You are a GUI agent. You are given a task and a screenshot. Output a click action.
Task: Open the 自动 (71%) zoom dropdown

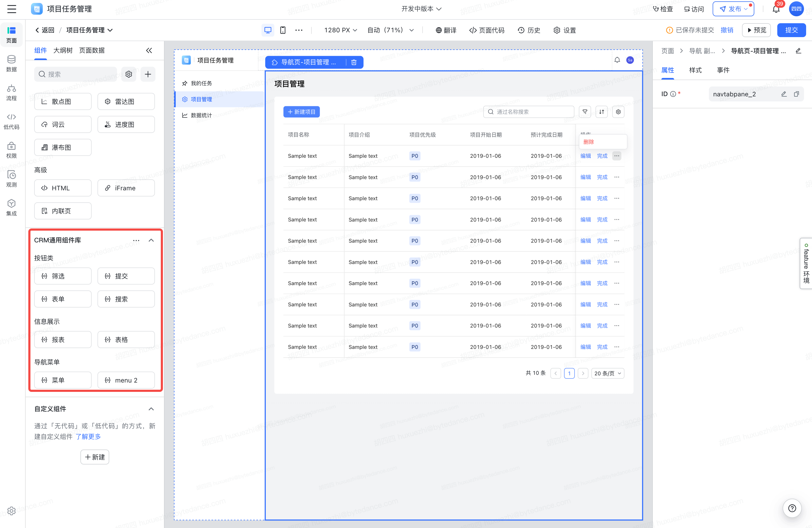pyautogui.click(x=391, y=30)
